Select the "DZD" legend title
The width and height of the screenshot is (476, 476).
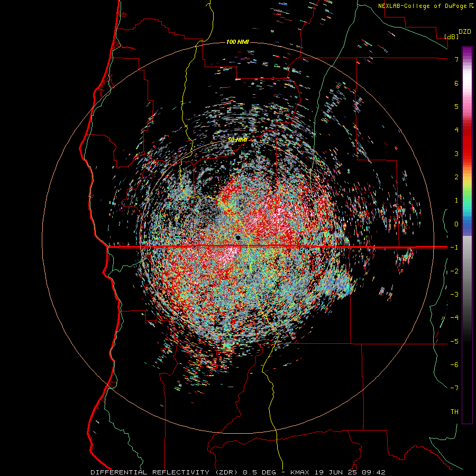[465, 32]
